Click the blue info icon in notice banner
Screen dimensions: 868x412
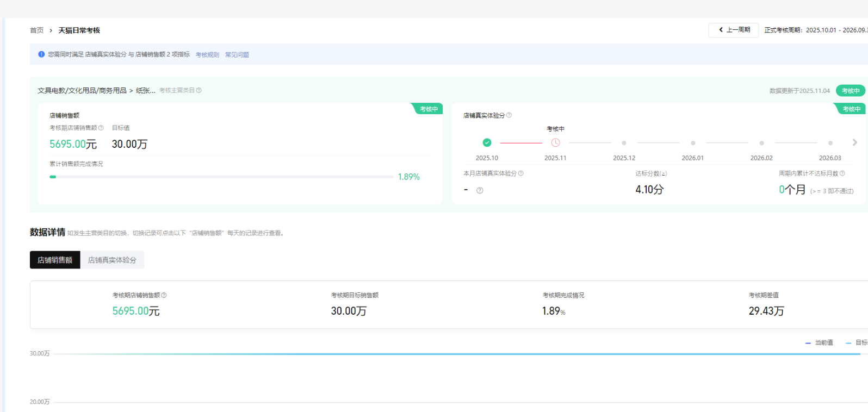pos(41,54)
